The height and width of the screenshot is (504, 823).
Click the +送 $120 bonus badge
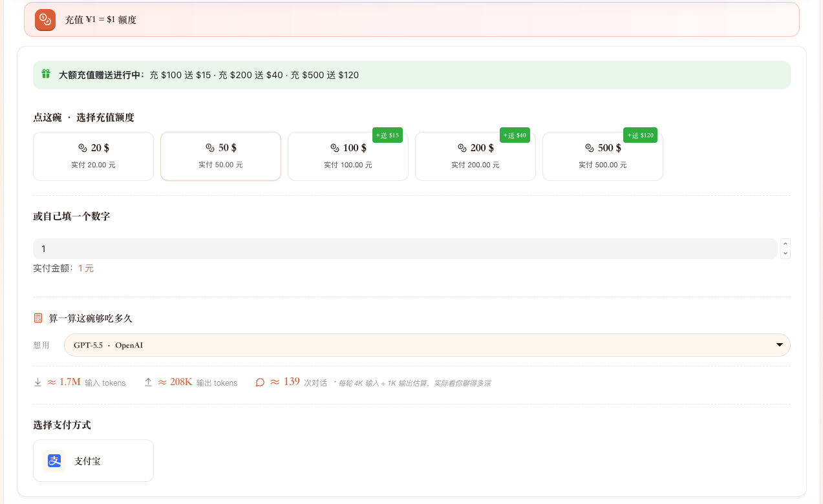(640, 135)
